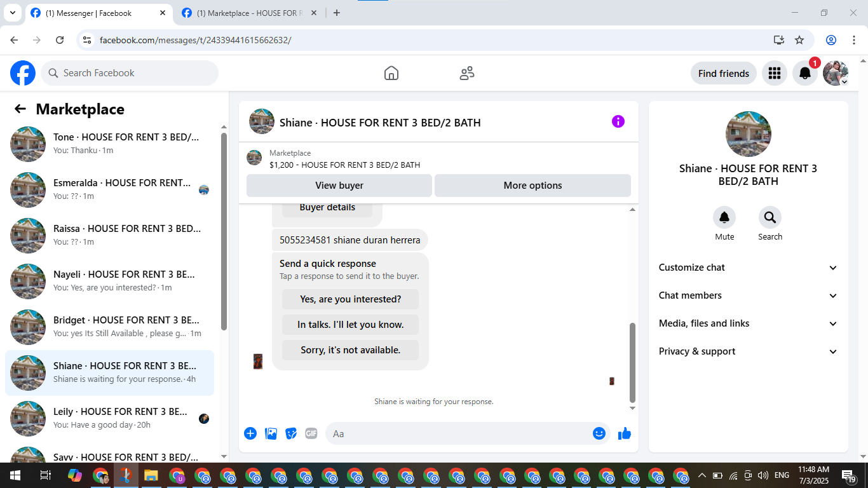The height and width of the screenshot is (488, 868).
Task: Open the Friends icon in top navigation
Action: (x=467, y=73)
